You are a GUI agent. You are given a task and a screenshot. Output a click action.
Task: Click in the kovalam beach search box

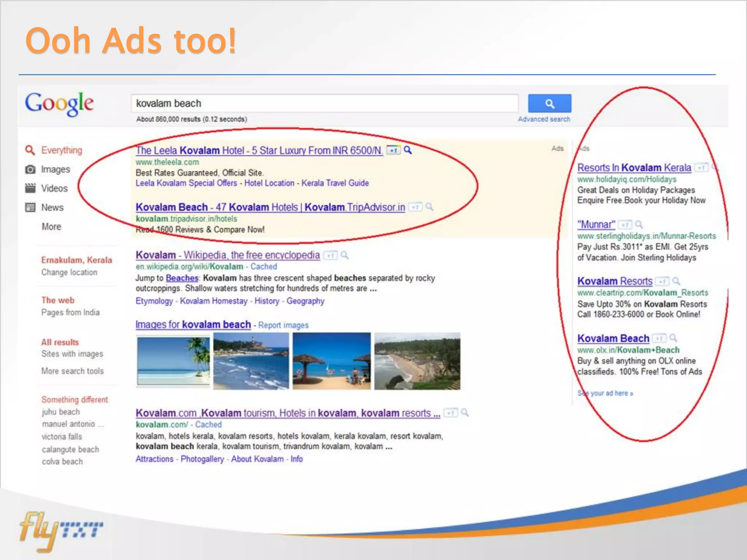click(325, 104)
